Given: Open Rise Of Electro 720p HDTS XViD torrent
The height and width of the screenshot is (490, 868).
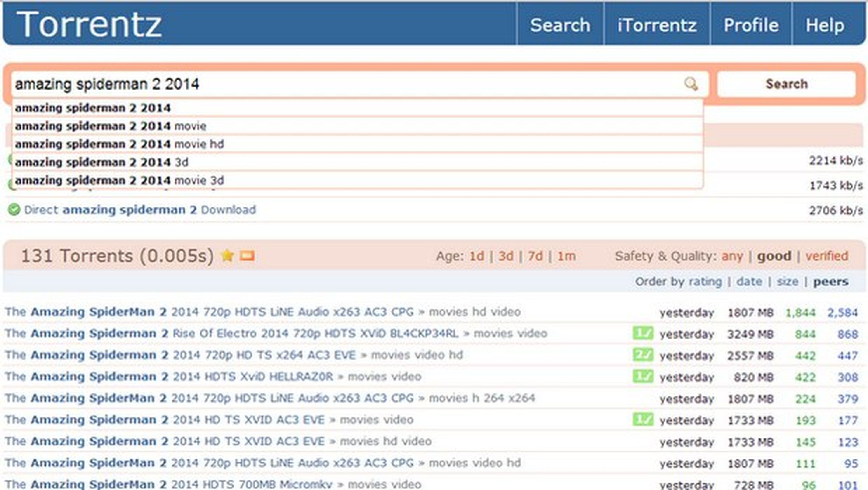Looking at the screenshot, I should click(x=232, y=334).
